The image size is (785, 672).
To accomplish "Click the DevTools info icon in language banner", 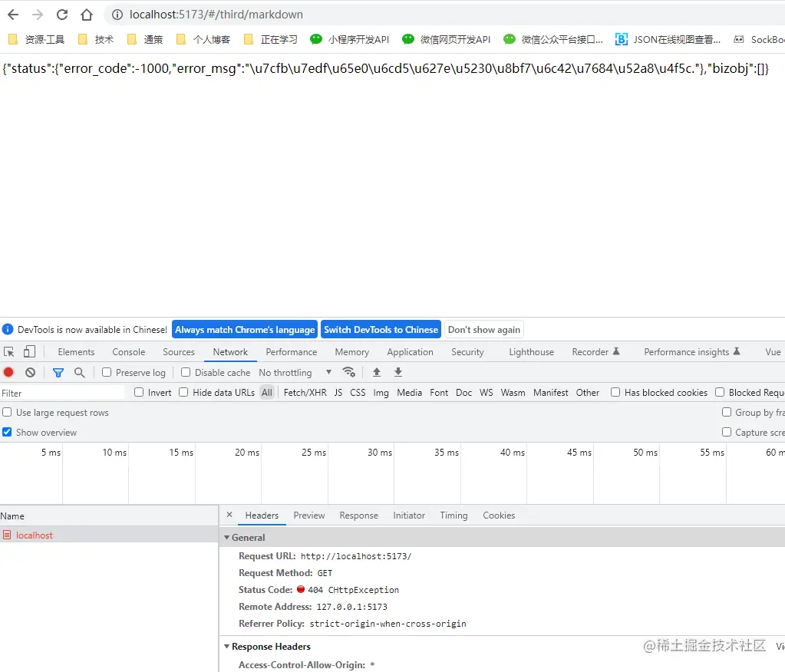I will [x=8, y=329].
